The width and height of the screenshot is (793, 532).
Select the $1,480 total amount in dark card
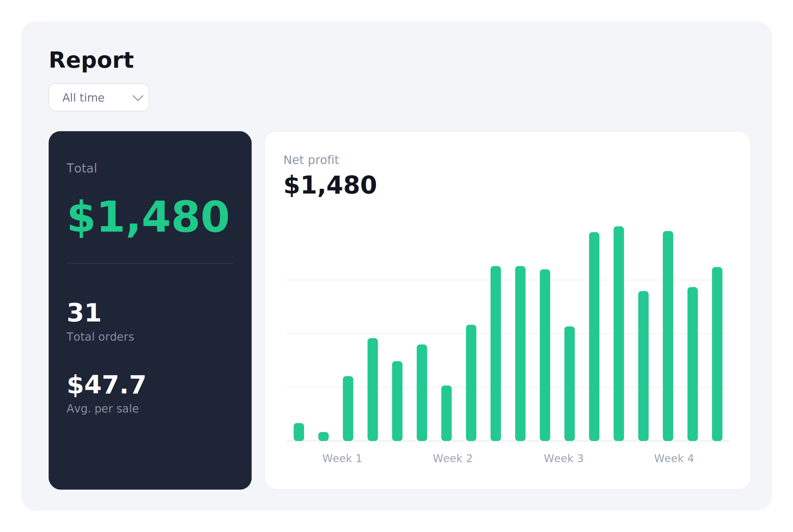tap(148, 218)
